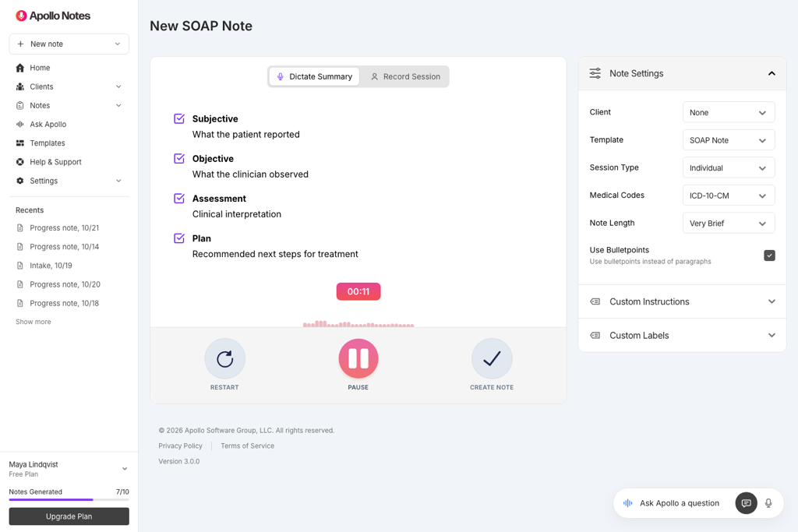Expand the Custom Labels section

[682, 335]
